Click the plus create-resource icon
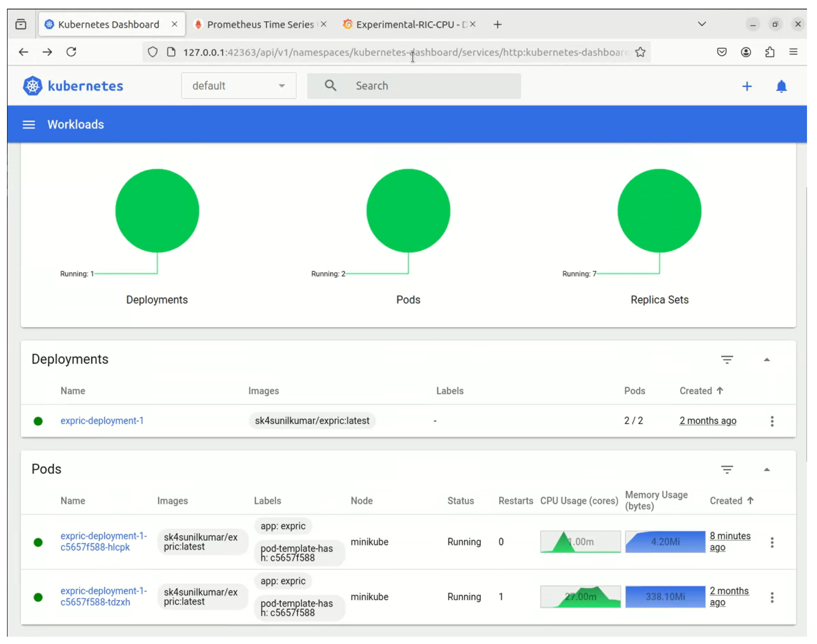Viewport: 817px width, 644px height. tap(746, 86)
